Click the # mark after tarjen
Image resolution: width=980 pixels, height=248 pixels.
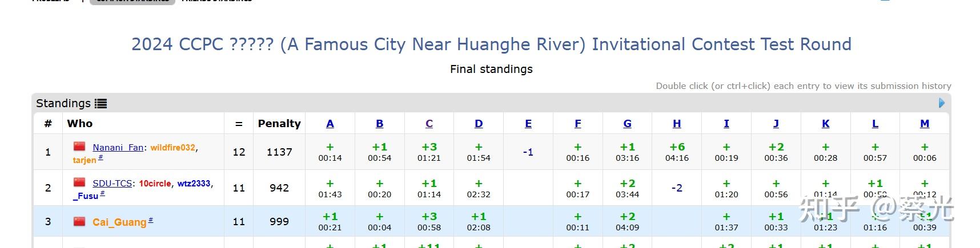(x=101, y=157)
